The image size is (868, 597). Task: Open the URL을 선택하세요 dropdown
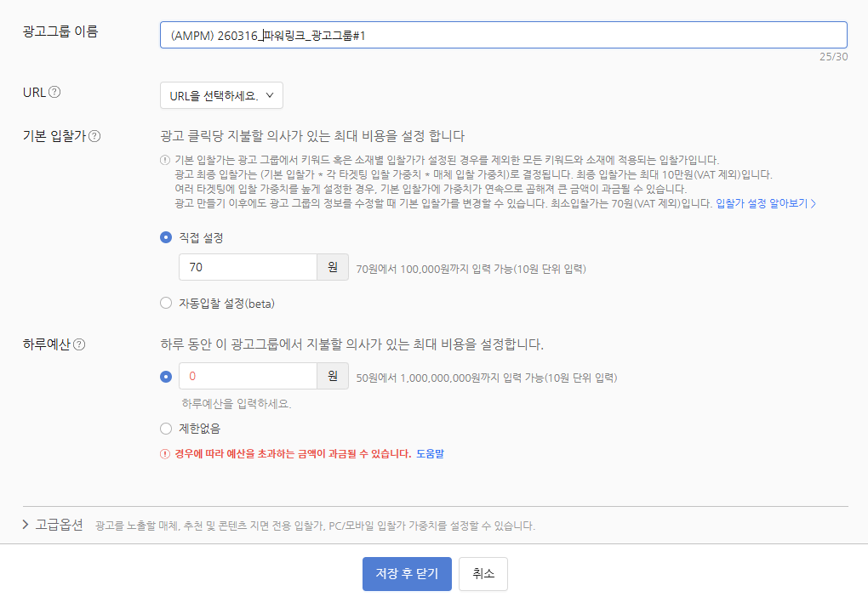(x=221, y=95)
